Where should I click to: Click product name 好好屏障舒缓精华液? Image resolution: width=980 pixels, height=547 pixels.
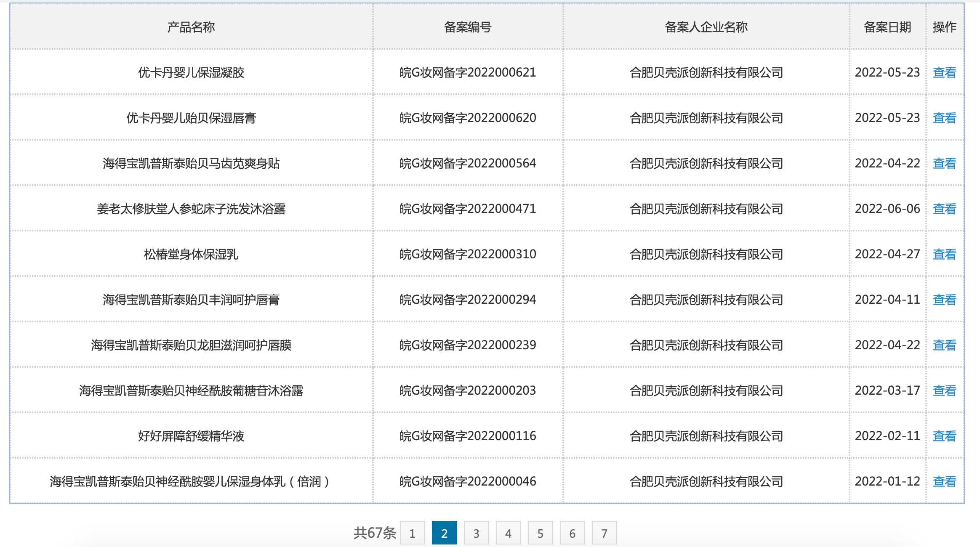click(191, 436)
